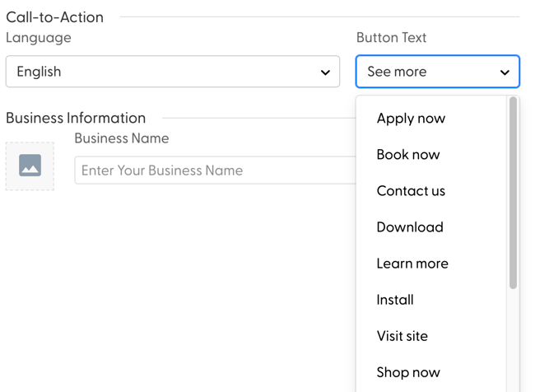The height and width of the screenshot is (392, 535).
Task: Click the "Button Text" field label
Action: pos(391,38)
